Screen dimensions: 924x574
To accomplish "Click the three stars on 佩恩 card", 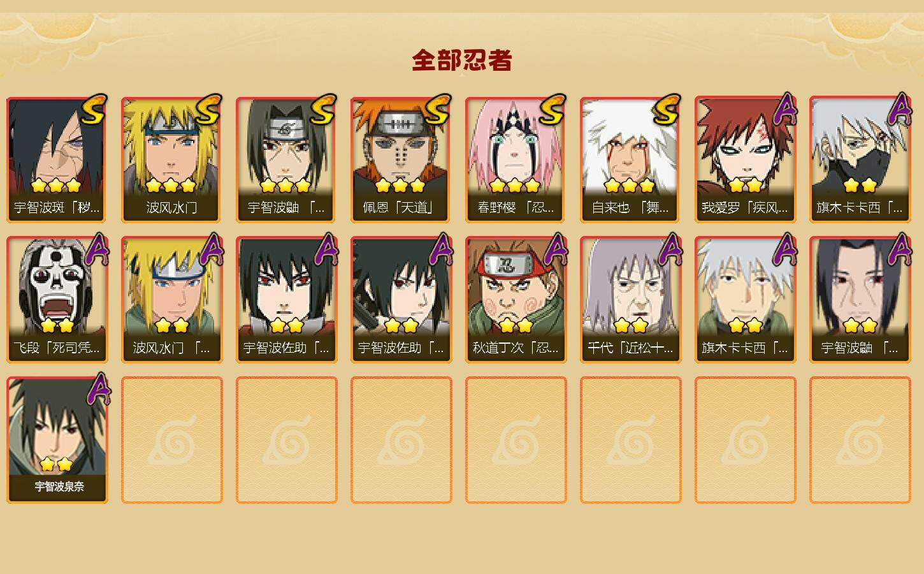I will [x=400, y=186].
